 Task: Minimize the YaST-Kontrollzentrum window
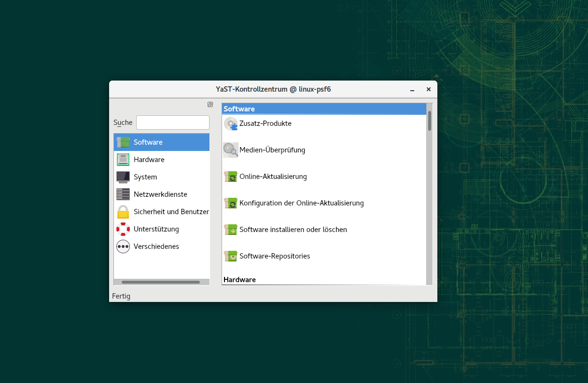(412, 90)
